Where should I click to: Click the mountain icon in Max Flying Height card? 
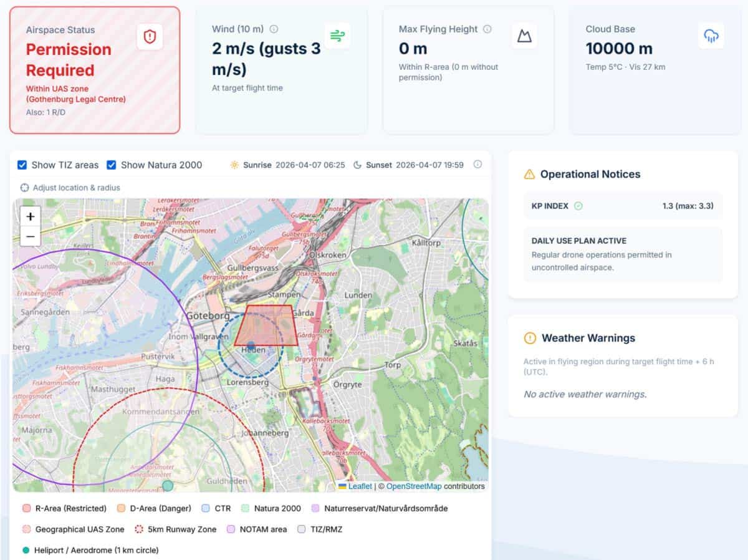pos(524,36)
